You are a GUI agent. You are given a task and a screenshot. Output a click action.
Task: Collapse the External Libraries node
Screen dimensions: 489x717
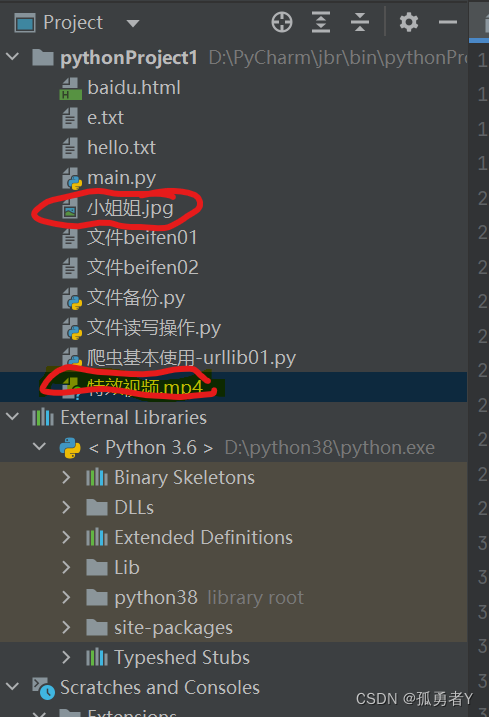(12, 417)
